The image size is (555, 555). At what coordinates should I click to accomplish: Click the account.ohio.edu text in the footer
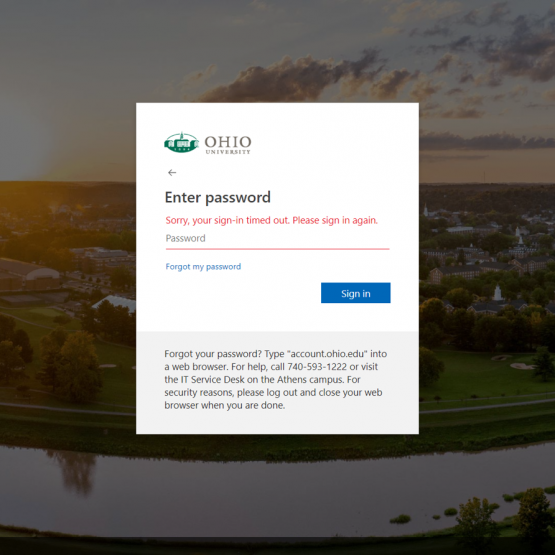(329, 354)
